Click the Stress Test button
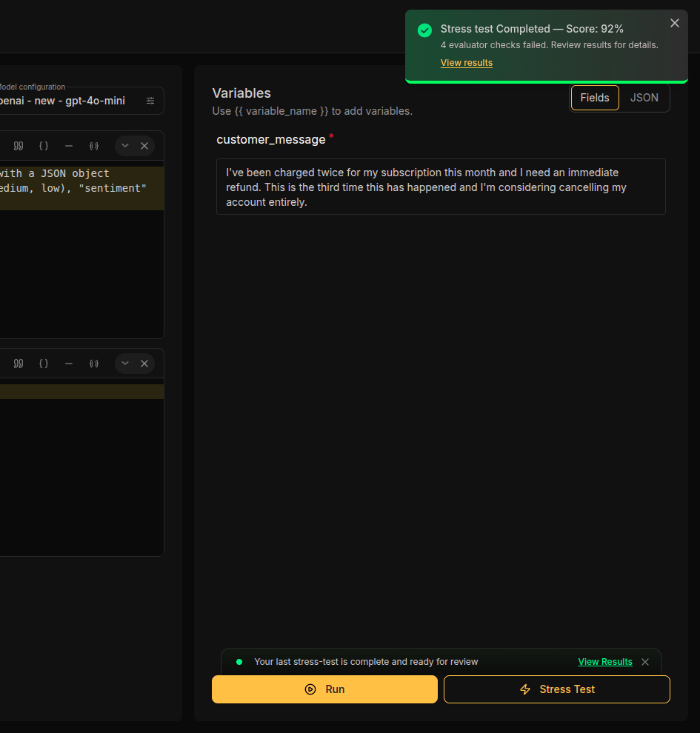The width and height of the screenshot is (700, 733). pos(556,689)
